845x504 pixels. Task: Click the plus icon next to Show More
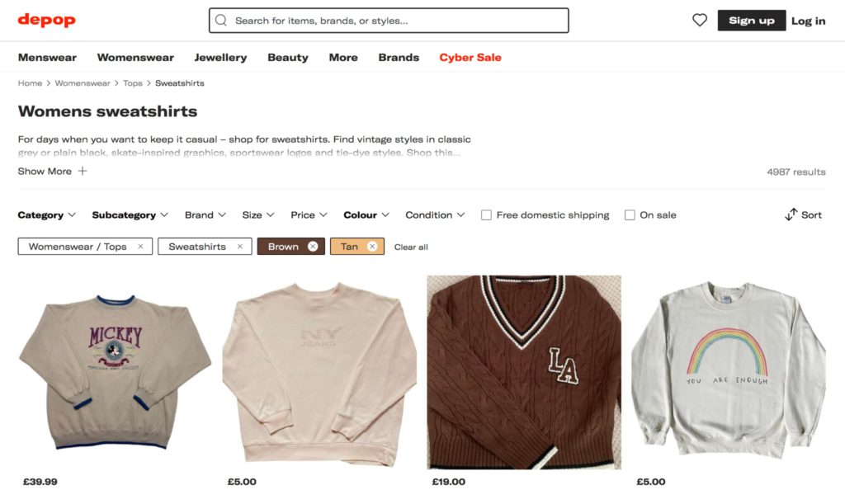click(82, 171)
